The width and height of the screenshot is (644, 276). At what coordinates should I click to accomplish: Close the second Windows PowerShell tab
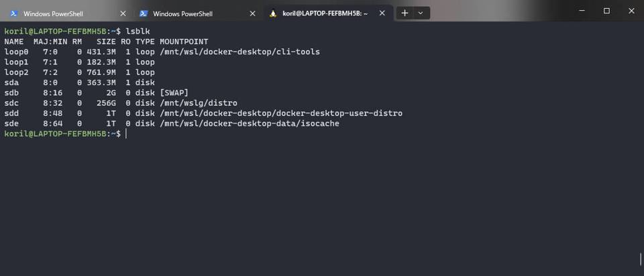click(252, 13)
